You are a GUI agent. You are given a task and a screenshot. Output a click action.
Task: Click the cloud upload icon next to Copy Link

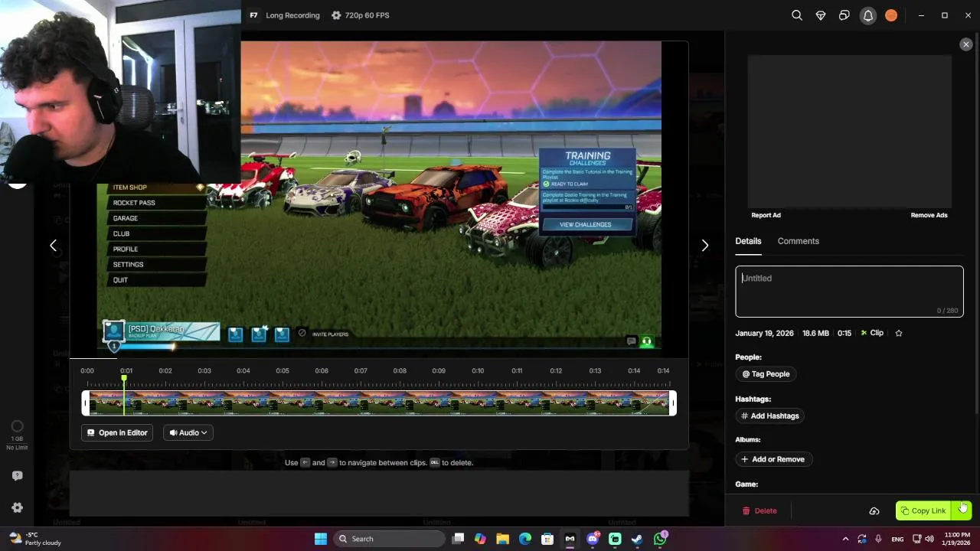point(874,510)
